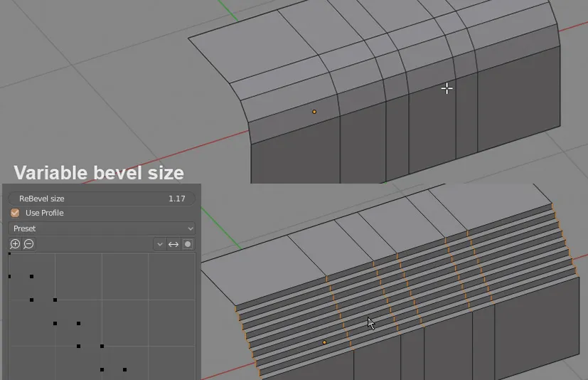This screenshot has height=380, width=588.
Task: Click the zoom out icon of profile editor
Action: coord(28,244)
